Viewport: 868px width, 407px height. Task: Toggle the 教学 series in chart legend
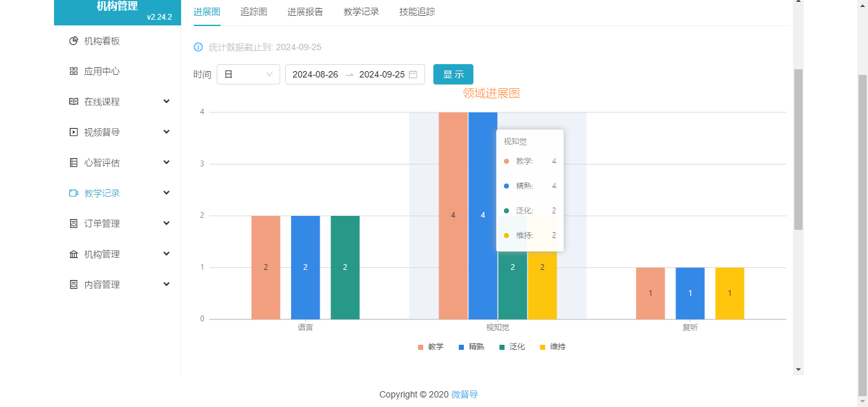(x=430, y=347)
